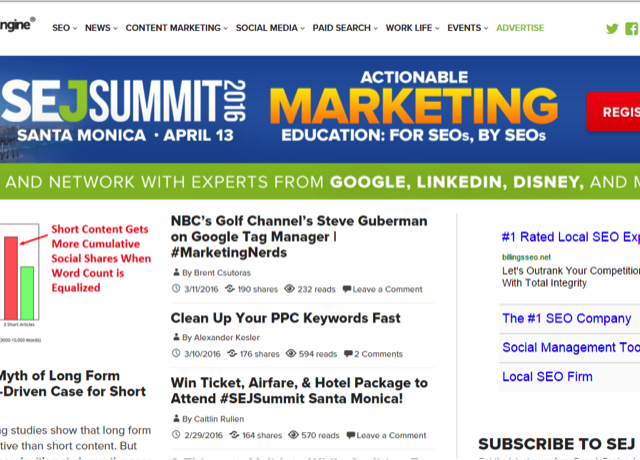The height and width of the screenshot is (460, 640).
Task: Click the eye icon beside 232 reads
Action: [289, 289]
